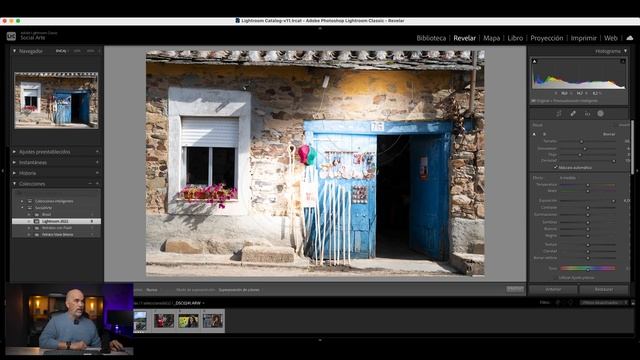Viewport: 640px width, 360px height.
Task: Toggle shadow clipping indicator in histogram
Action: pyautogui.click(x=535, y=62)
